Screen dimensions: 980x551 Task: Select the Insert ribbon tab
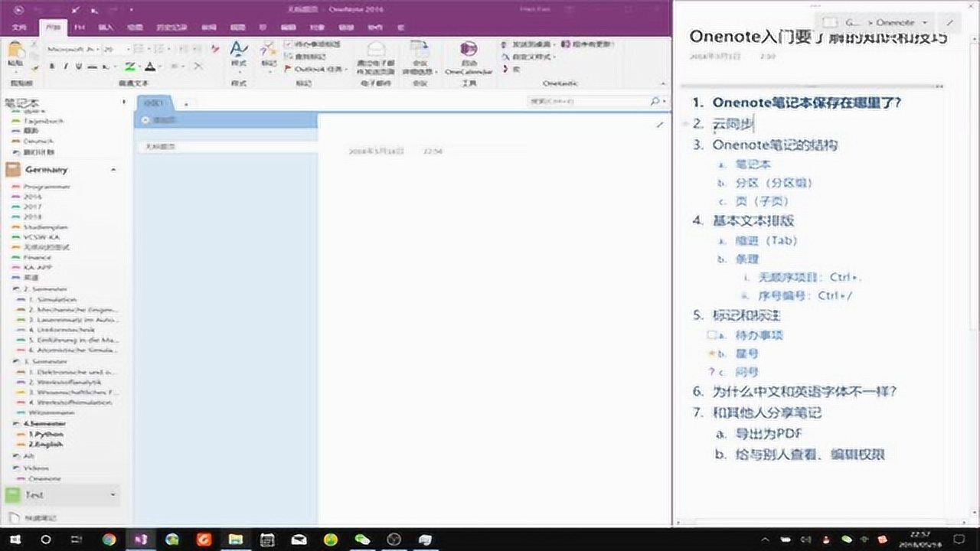(x=106, y=27)
